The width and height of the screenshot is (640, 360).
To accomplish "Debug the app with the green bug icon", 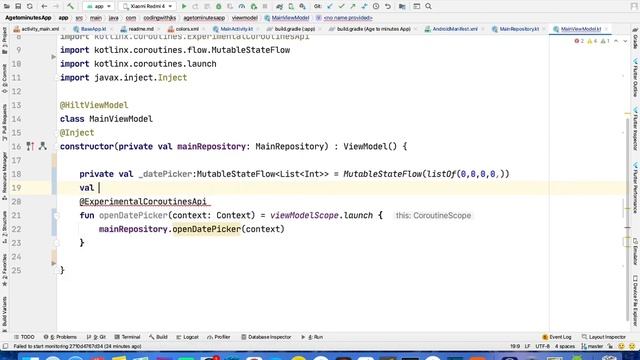I will (219, 7).
